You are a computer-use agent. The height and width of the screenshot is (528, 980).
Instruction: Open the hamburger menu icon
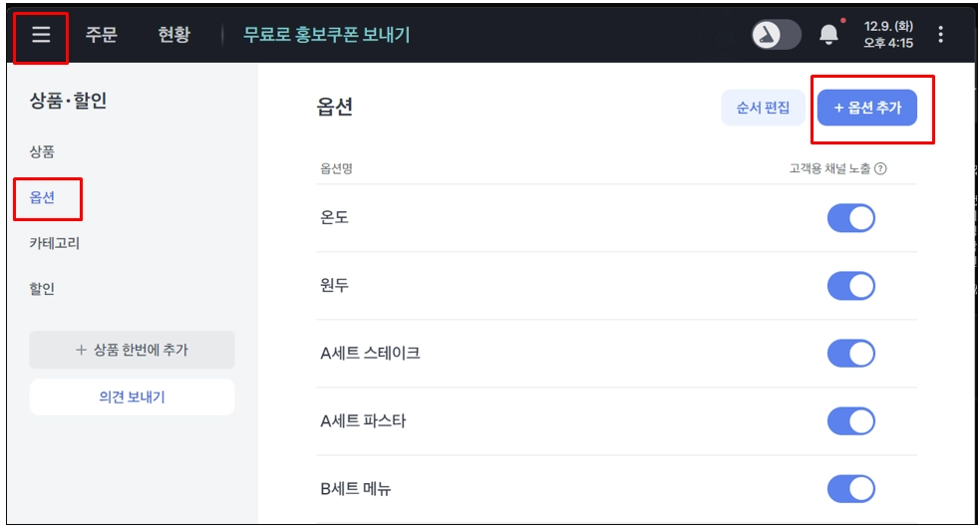point(41,34)
